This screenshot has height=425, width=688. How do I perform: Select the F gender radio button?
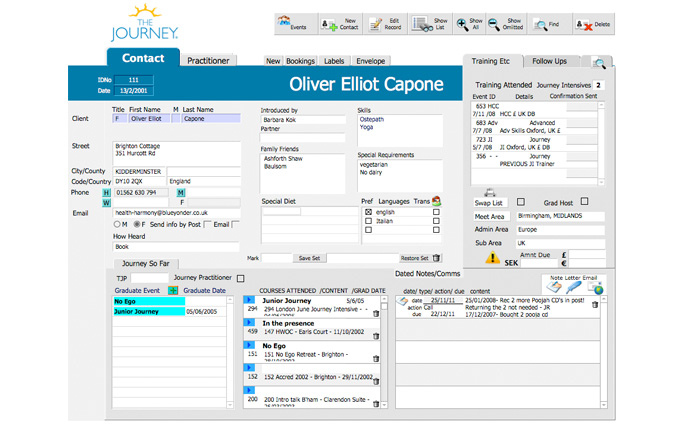click(x=137, y=224)
